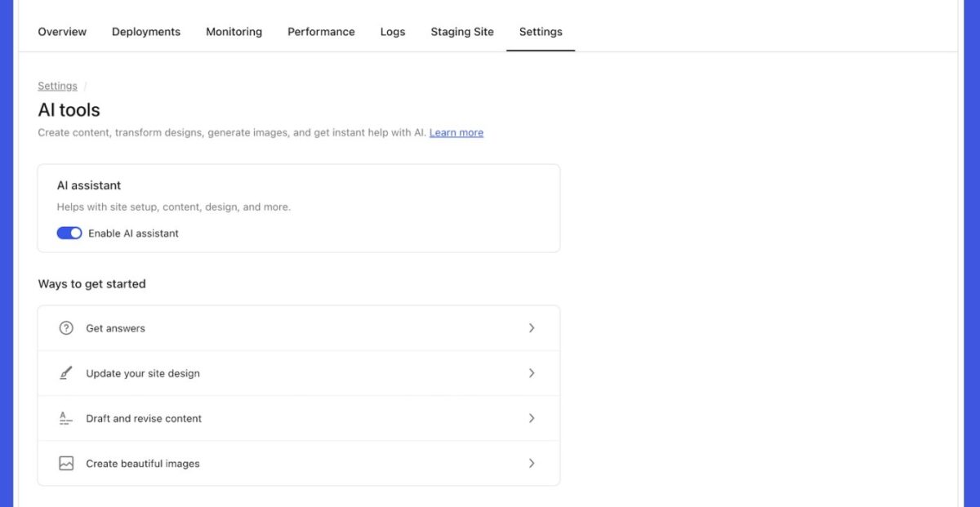Switch to the Monitoring tab
This screenshot has width=980, height=507.
coord(234,31)
